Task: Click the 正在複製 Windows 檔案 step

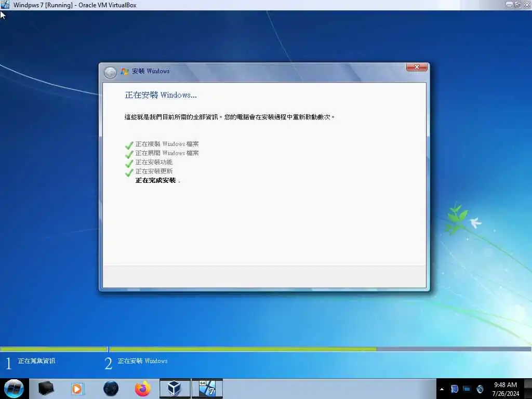Action: click(167, 144)
